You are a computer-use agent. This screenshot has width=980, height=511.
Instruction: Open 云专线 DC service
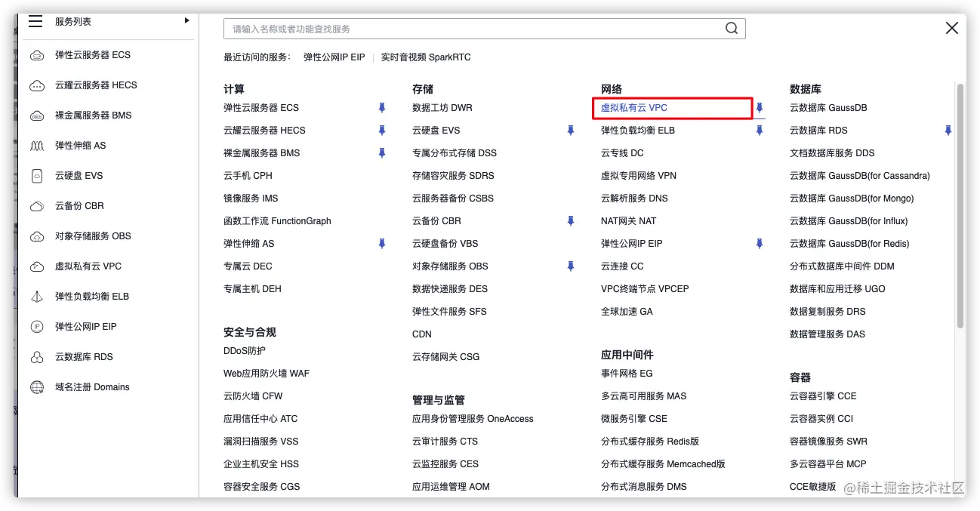coord(622,153)
